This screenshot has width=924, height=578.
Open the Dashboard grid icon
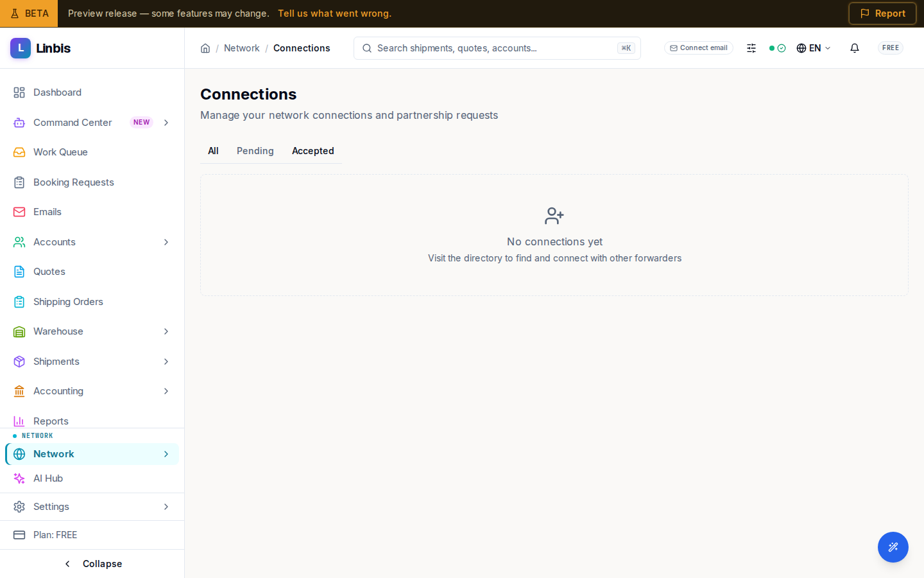[x=19, y=92]
